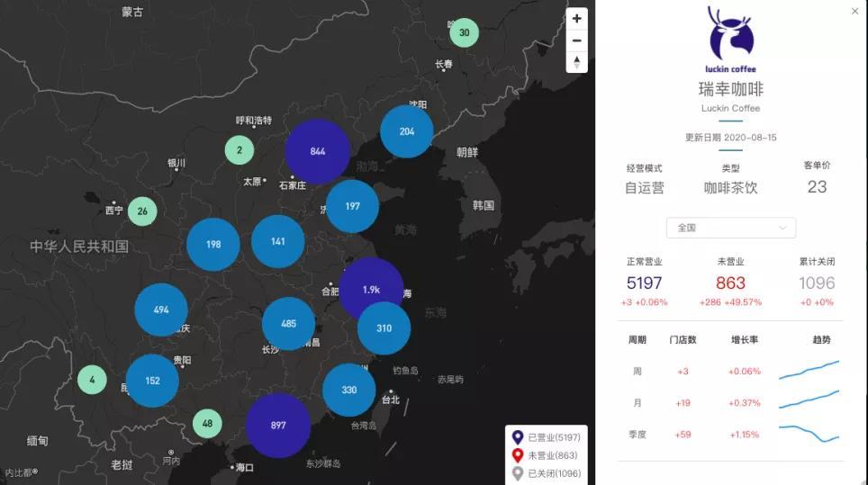The height and width of the screenshot is (485, 868).
Task: Reset map compass bearing to north
Action: [576, 61]
